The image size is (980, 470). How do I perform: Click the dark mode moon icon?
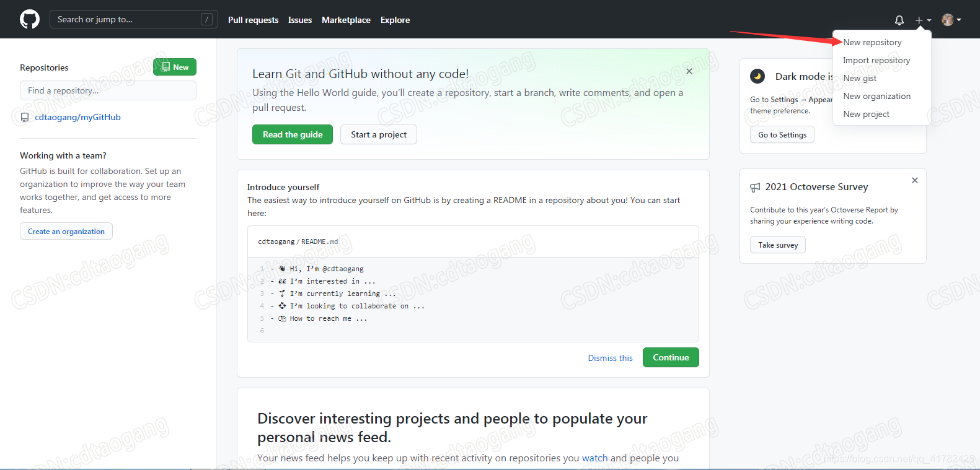click(x=757, y=76)
